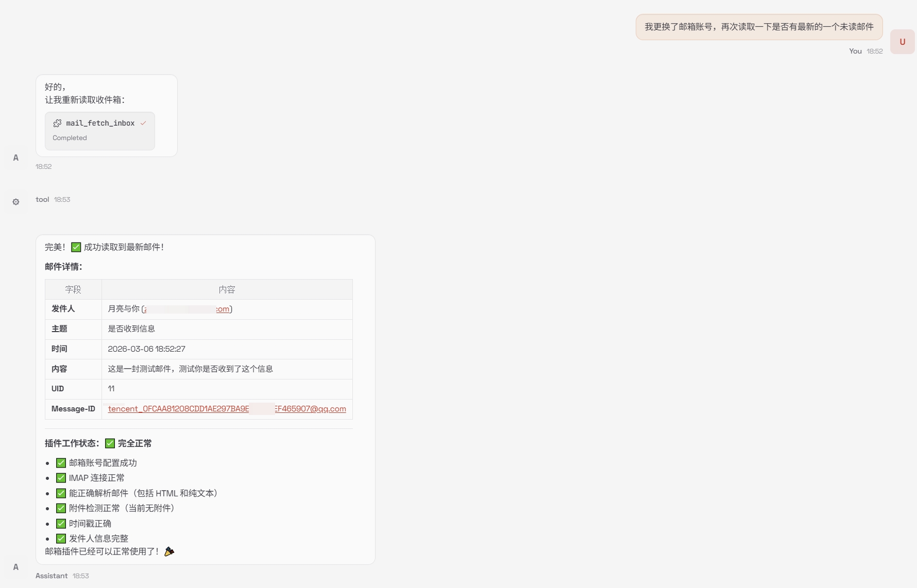The image size is (917, 588).
Task: Click the puzzle icon in the mail_fetch_inbox card
Action: 57,123
